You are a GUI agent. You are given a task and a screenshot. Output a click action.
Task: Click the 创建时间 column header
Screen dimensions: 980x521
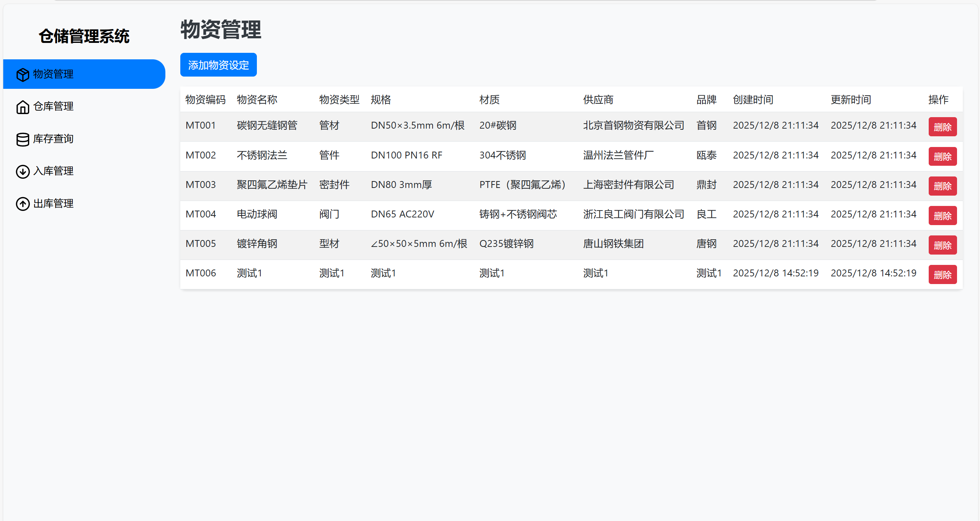click(752, 100)
